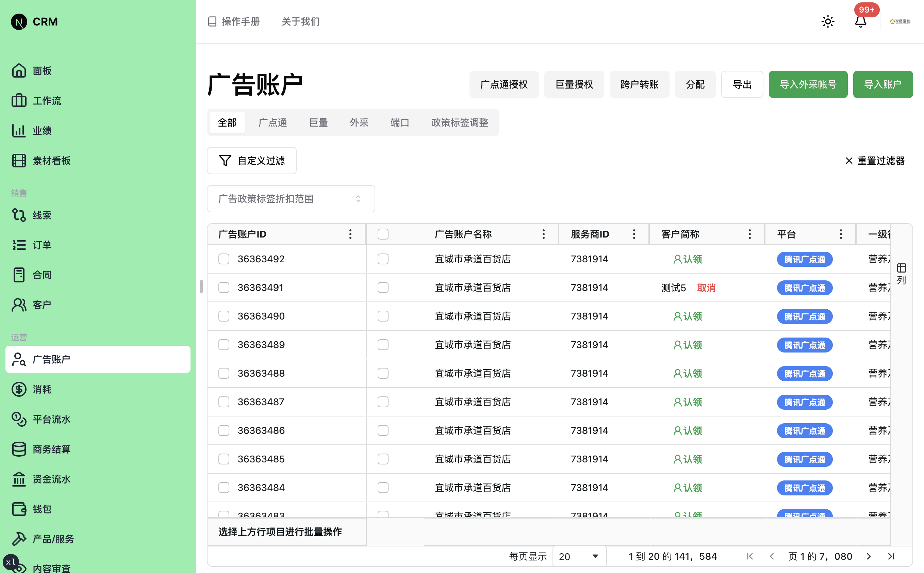Image resolution: width=924 pixels, height=573 pixels.
Task: Open column options menu for 广告账户ID
Action: coord(350,234)
